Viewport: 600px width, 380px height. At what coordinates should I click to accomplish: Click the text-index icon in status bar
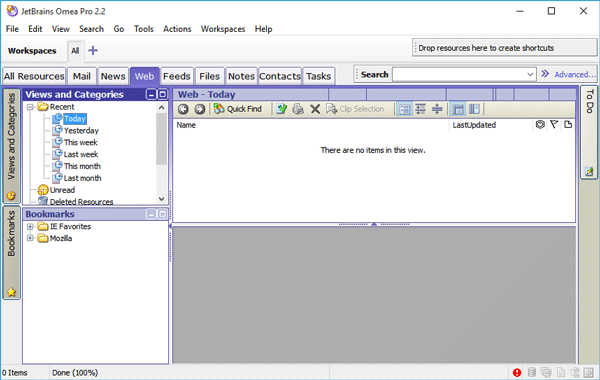tap(575, 372)
